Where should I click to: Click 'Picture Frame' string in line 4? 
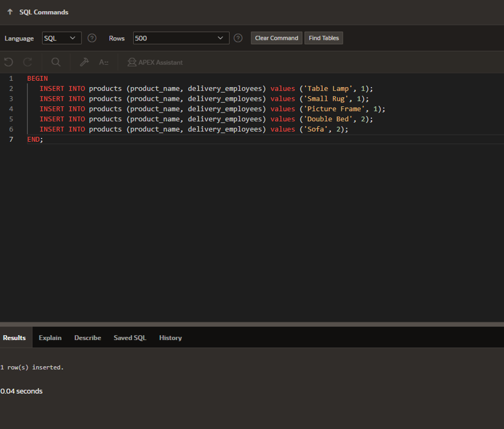click(x=334, y=109)
